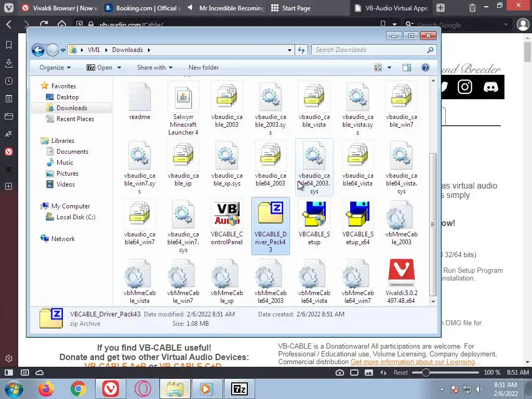Open Vivaldi bookmarks panel
This screenshot has height=399, width=532.
click(9, 45)
